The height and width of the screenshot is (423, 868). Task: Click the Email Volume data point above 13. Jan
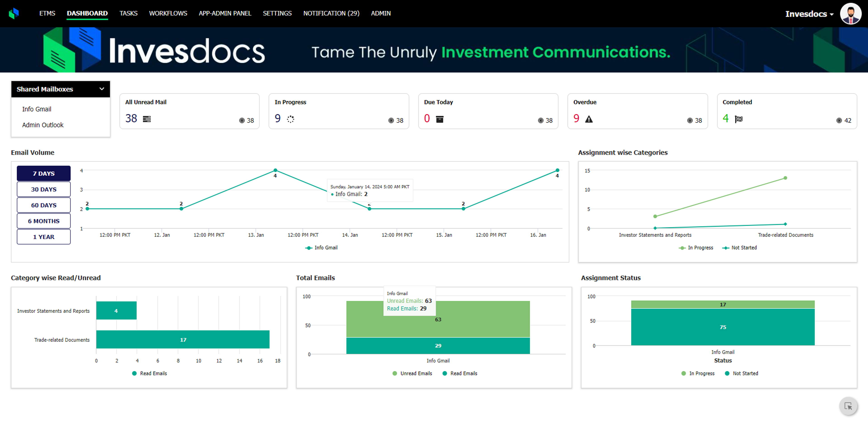pyautogui.click(x=275, y=170)
